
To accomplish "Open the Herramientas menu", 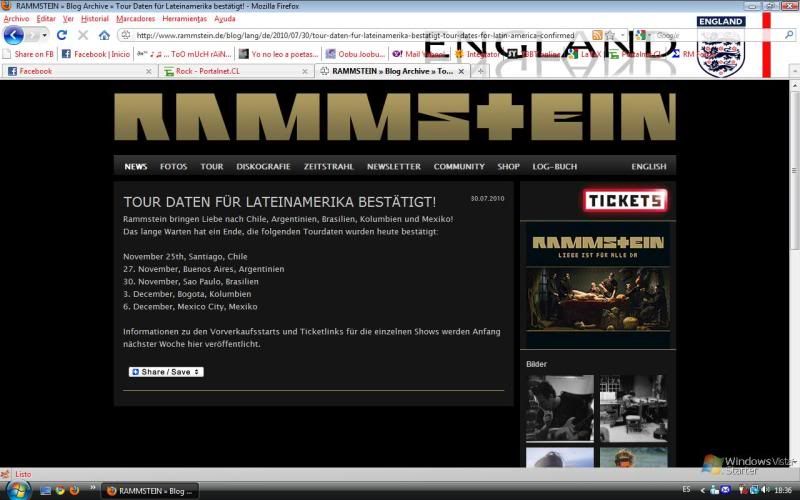I will click(185, 19).
